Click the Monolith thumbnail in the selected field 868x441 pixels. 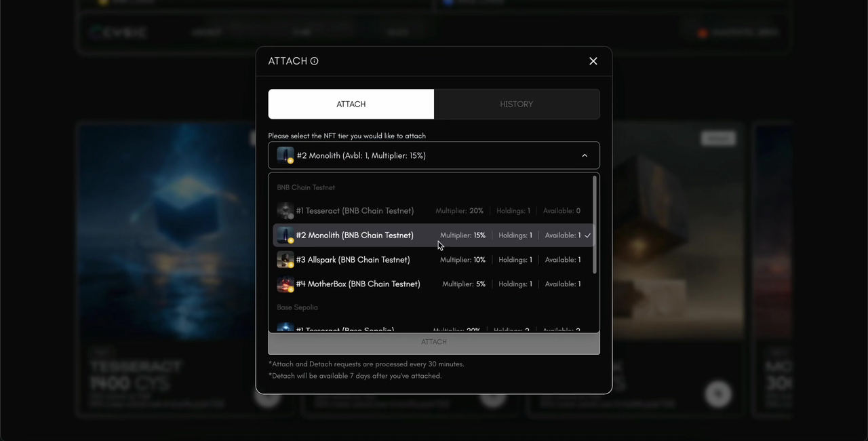coord(285,155)
